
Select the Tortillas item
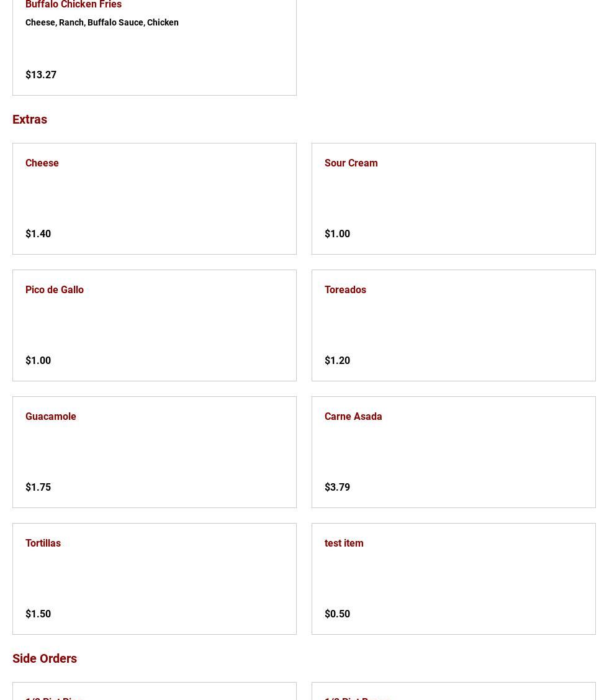tap(43, 543)
